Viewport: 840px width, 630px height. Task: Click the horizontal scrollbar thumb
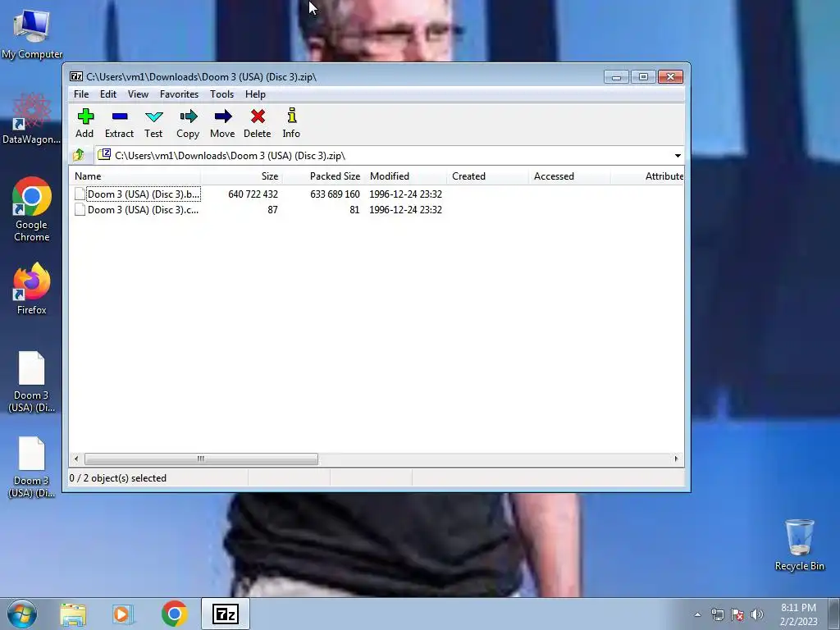coord(202,459)
